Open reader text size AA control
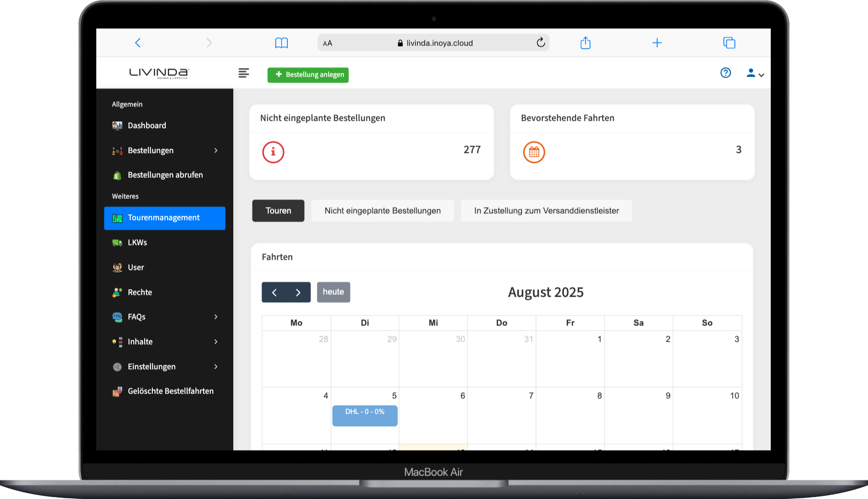868x499 pixels. (328, 43)
